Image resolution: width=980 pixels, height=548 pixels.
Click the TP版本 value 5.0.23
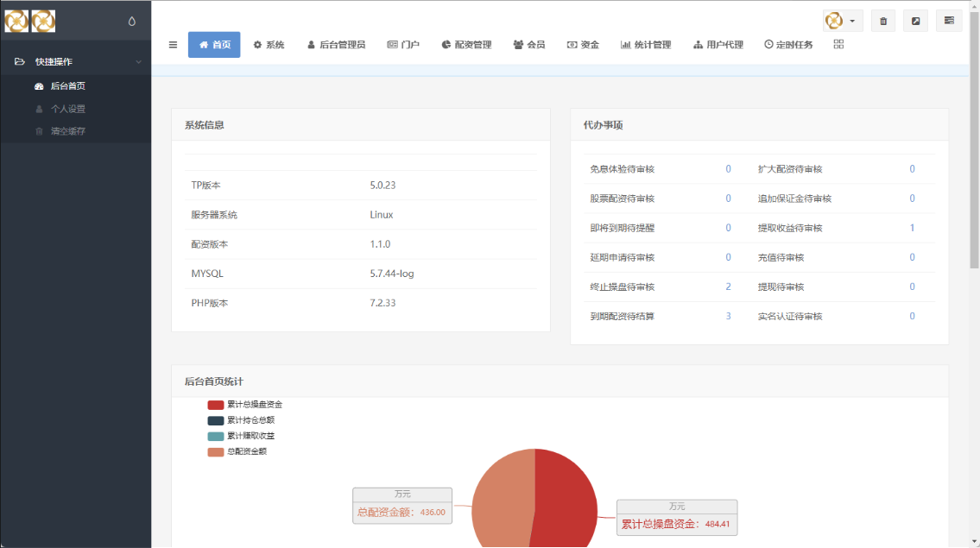click(383, 186)
